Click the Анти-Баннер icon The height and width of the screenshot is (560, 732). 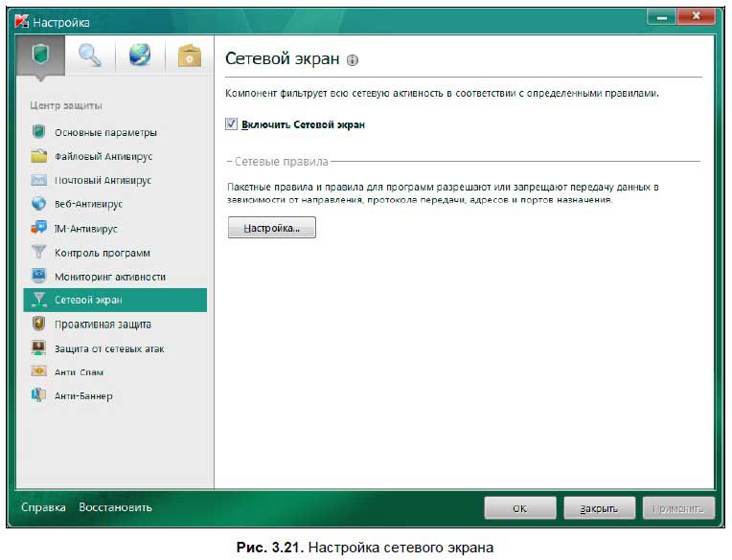[x=38, y=395]
